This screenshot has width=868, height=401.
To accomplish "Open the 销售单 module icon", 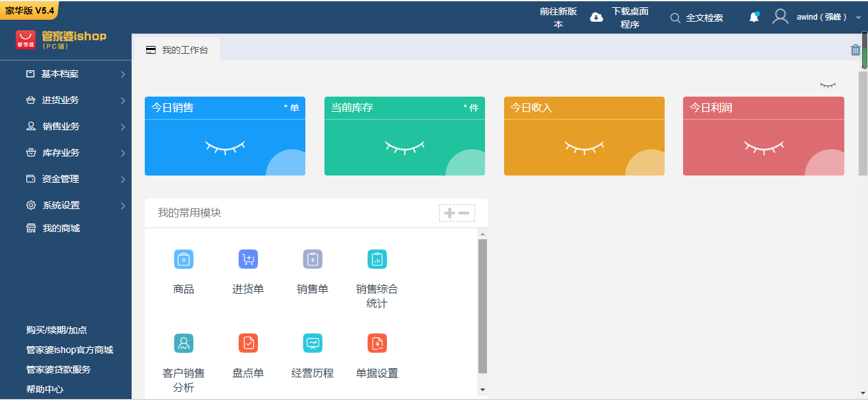I will (313, 260).
